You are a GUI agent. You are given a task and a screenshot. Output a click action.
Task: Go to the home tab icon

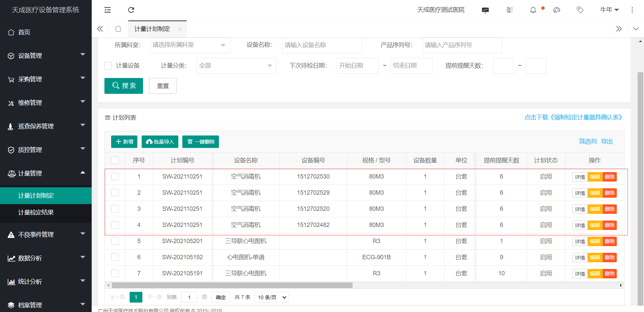point(118,29)
